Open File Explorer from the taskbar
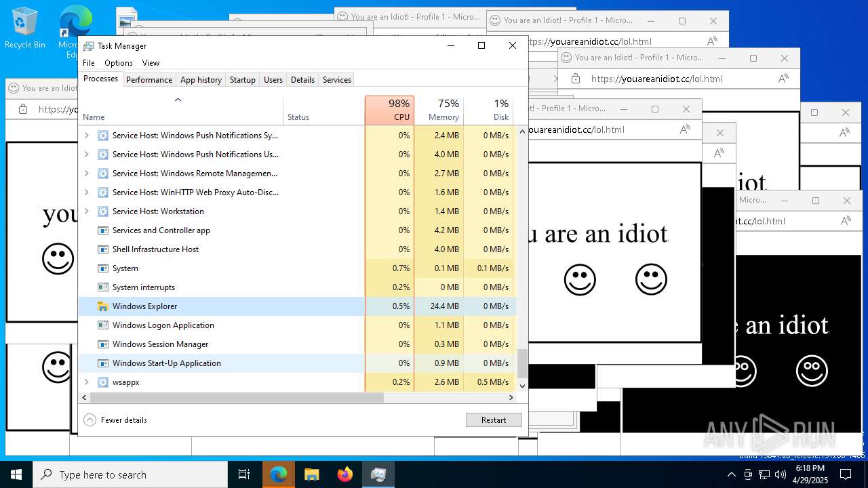This screenshot has width=868, height=488. [x=311, y=474]
